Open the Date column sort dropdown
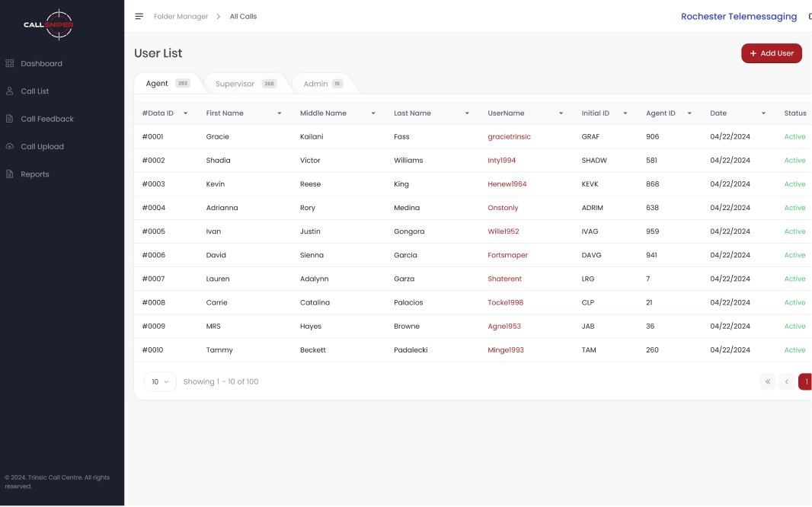 [x=763, y=113]
